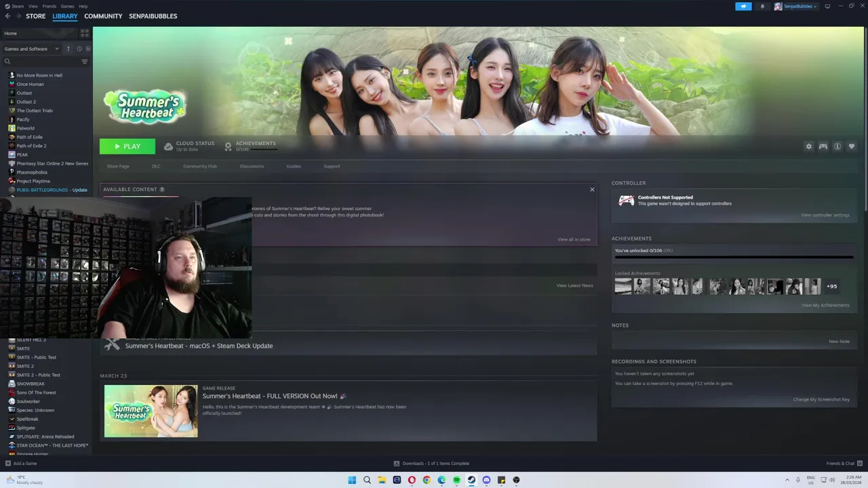The height and width of the screenshot is (488, 868).
Task: Open Spotify from the taskbar
Action: point(456,480)
